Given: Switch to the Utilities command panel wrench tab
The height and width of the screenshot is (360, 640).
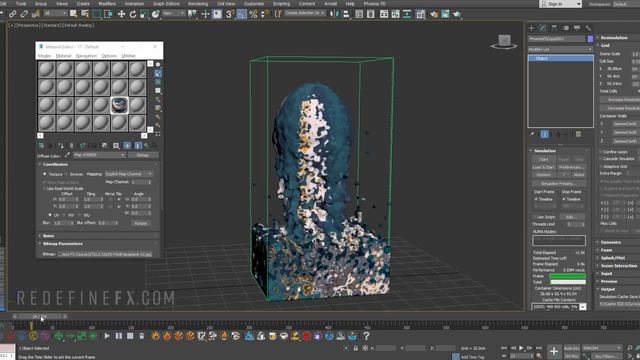Looking at the screenshot, I should (588, 28).
